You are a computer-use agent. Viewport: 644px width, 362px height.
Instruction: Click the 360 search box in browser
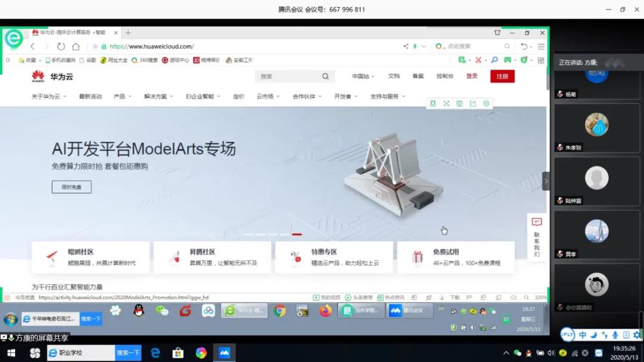coord(472,47)
